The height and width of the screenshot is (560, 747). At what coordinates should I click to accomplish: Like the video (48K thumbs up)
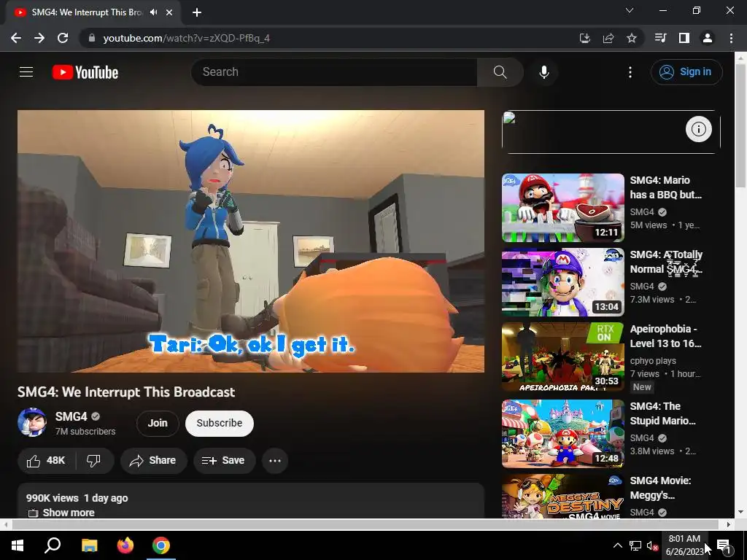(46, 461)
